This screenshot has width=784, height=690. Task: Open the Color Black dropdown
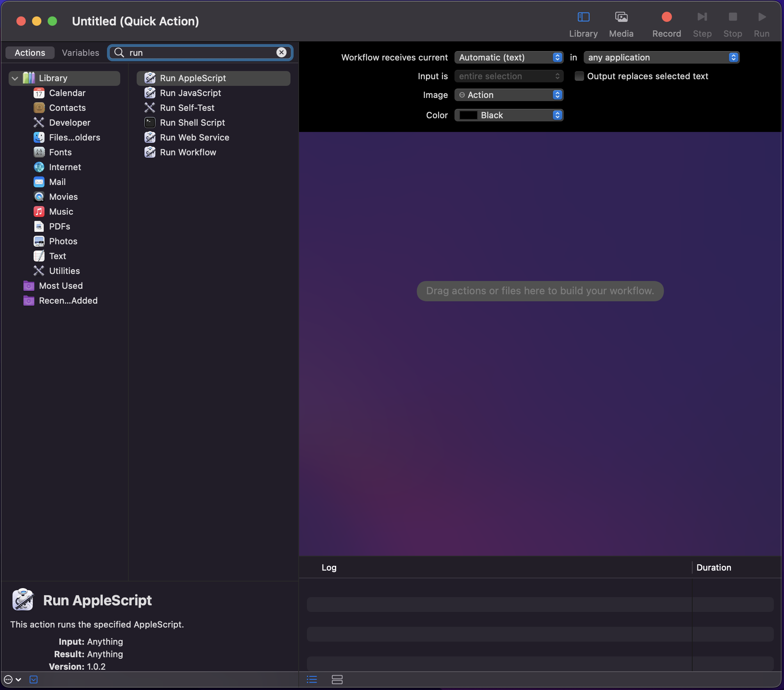509,115
